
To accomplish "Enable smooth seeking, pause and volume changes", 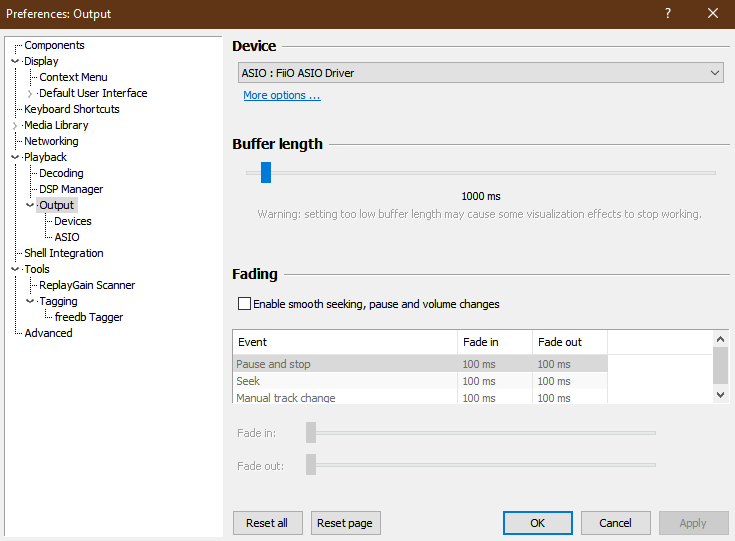I will (244, 304).
